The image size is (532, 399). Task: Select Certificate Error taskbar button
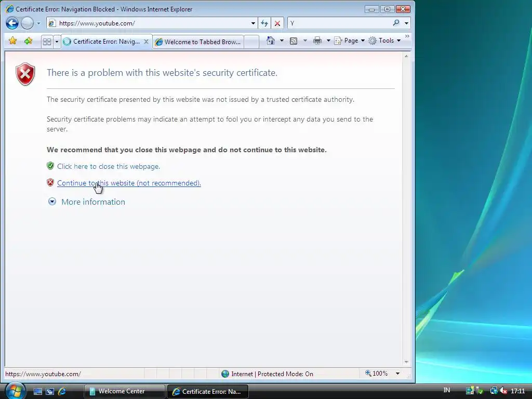208,392
